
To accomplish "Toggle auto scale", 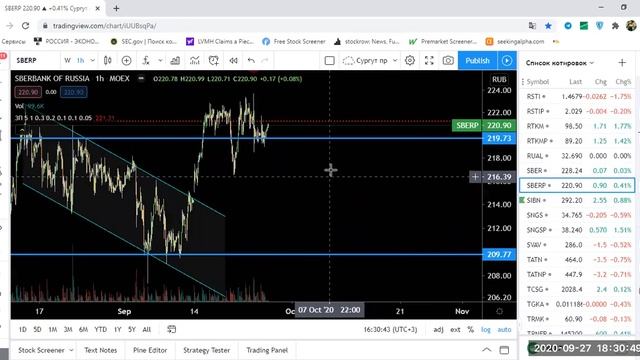I will [504, 329].
